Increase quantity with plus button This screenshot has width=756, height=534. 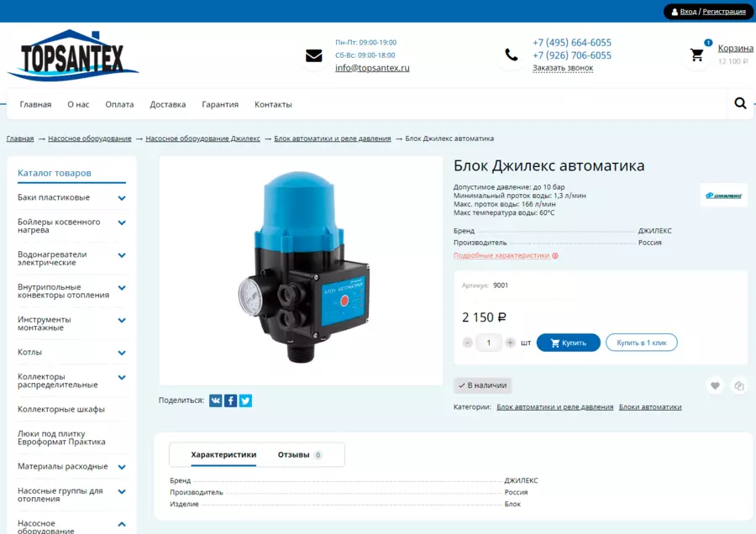coord(510,343)
